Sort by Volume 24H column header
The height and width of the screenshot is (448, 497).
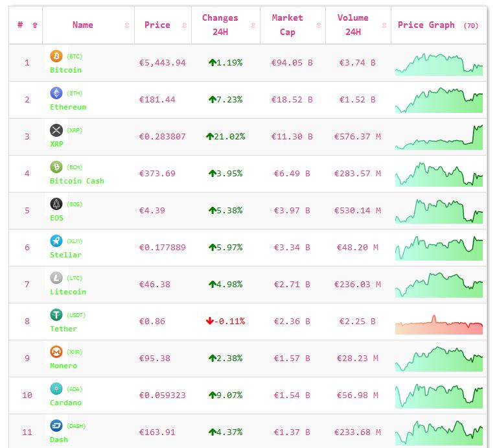pyautogui.click(x=353, y=25)
